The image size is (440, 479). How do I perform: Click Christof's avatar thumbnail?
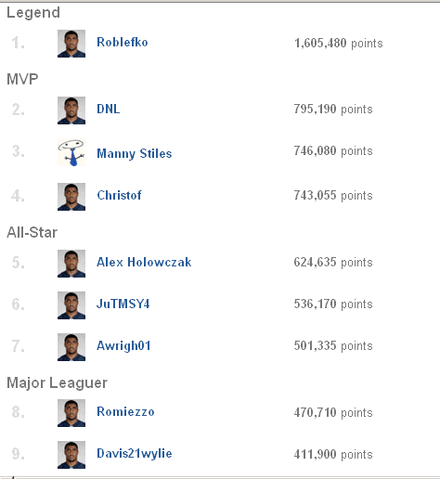tap(71, 197)
